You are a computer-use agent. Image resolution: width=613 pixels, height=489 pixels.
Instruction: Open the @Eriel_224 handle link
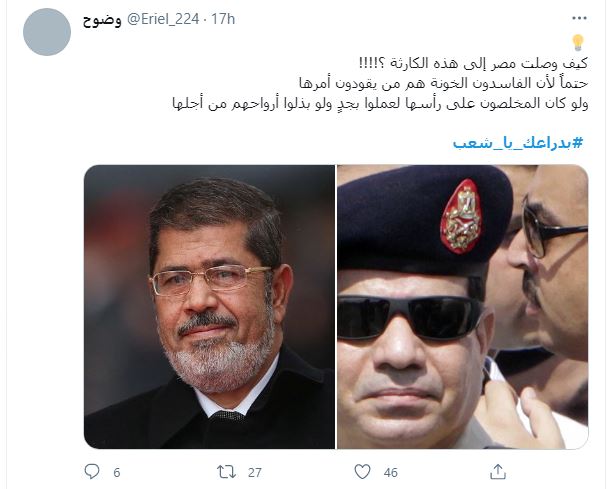[163, 19]
